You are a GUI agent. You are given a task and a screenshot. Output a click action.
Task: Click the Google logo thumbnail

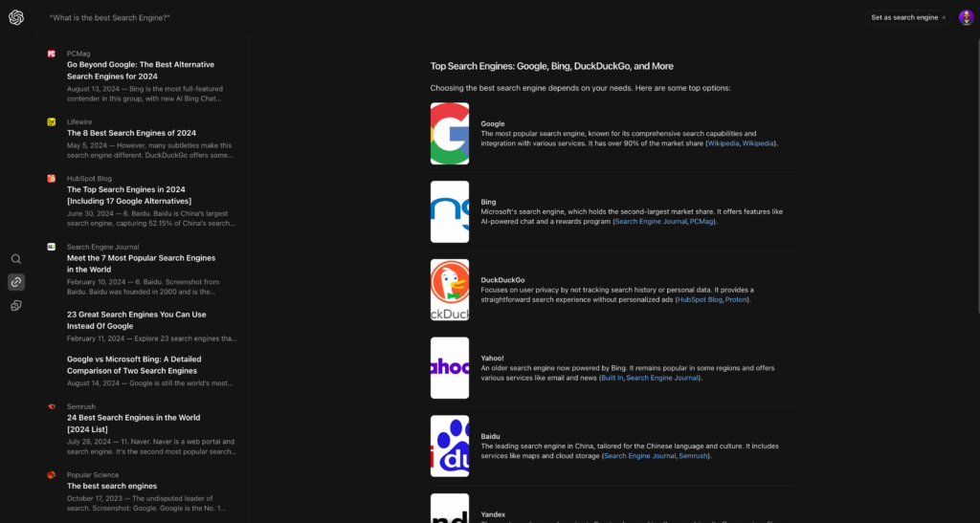pyautogui.click(x=450, y=134)
